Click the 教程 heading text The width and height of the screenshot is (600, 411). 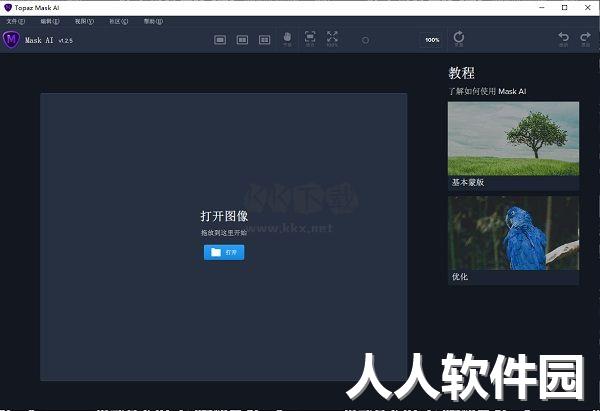pos(462,73)
